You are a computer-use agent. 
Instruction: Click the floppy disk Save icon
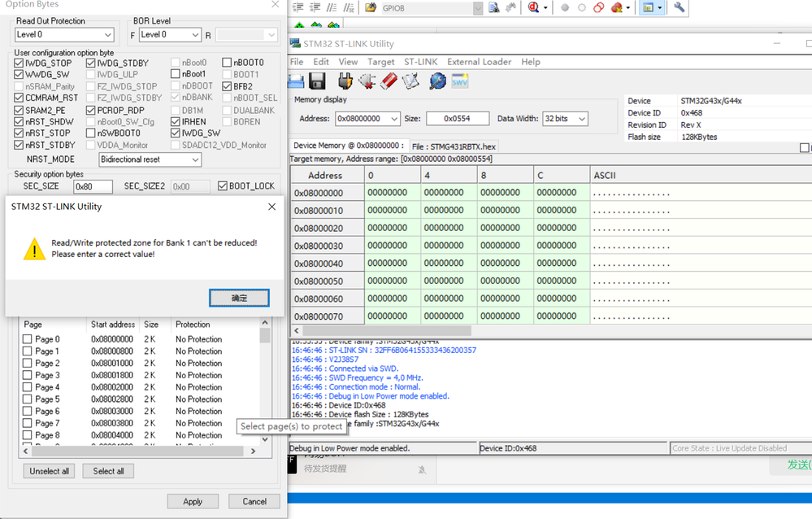[x=317, y=81]
